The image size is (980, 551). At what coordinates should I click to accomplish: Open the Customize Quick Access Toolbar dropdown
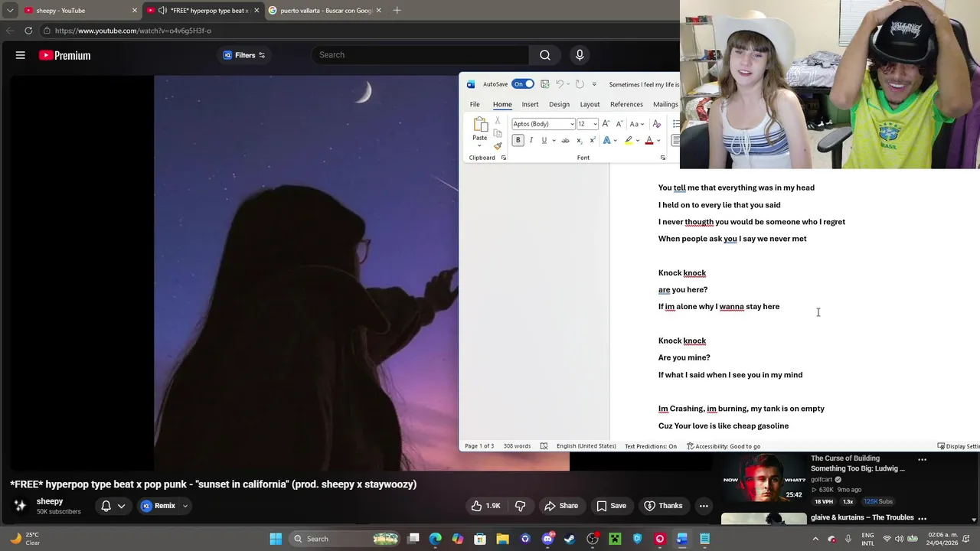click(594, 84)
